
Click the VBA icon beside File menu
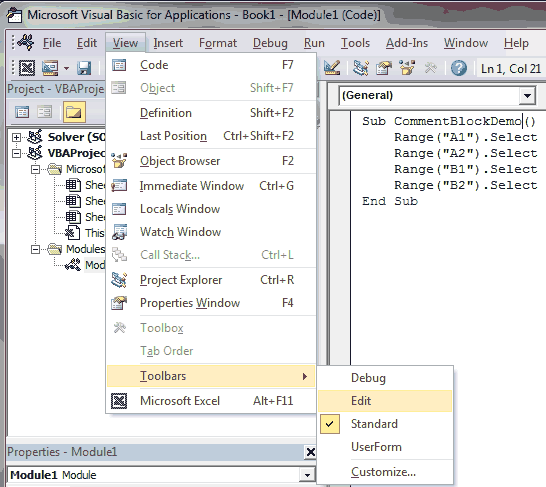pyautogui.click(x=25, y=42)
